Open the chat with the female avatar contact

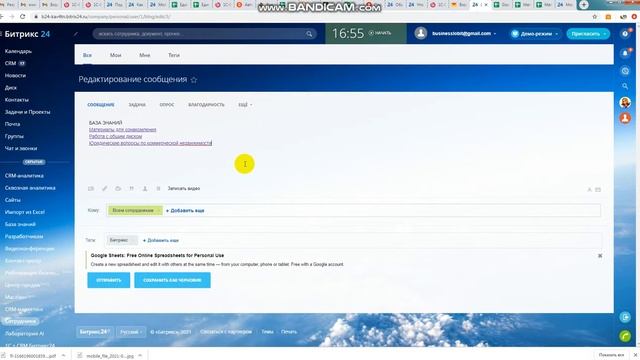(625, 102)
